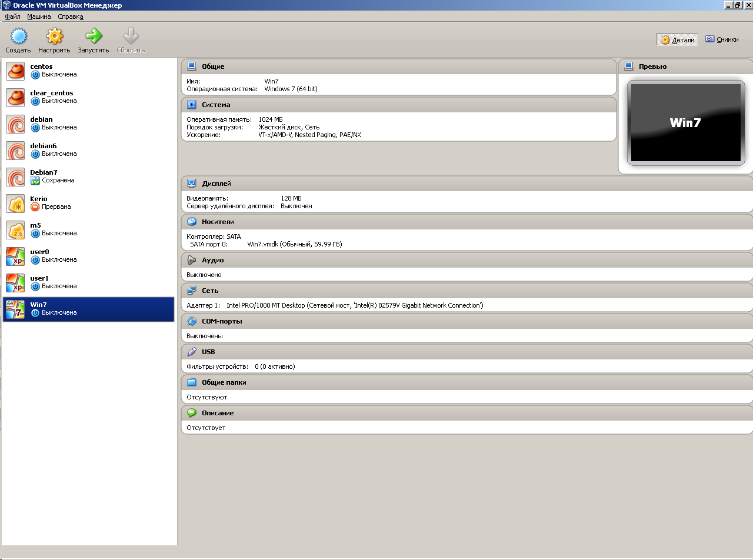Click the VT-x/AMD-V acceleration value
Viewport: 753px width, 560px height.
tap(310, 135)
